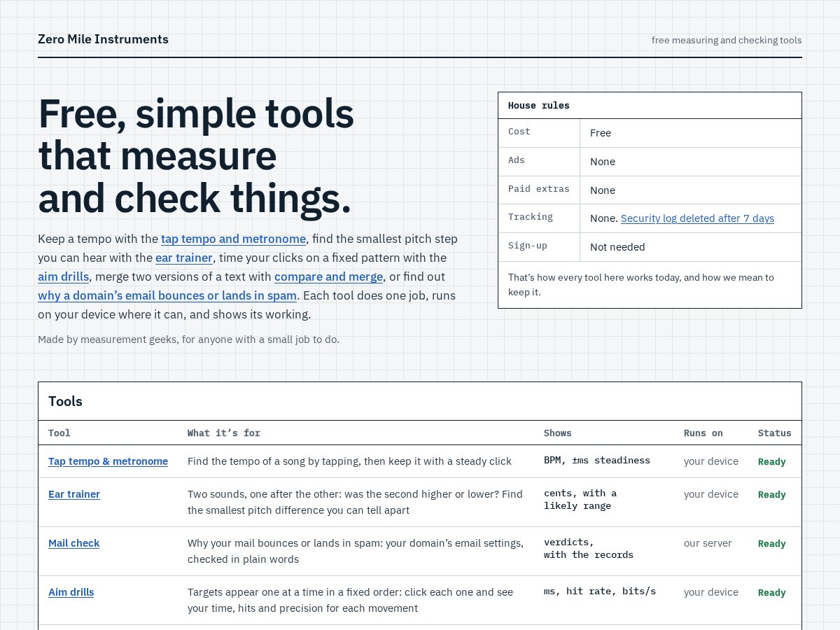Click 'Security log deleted after 7 days' link

tap(697, 218)
